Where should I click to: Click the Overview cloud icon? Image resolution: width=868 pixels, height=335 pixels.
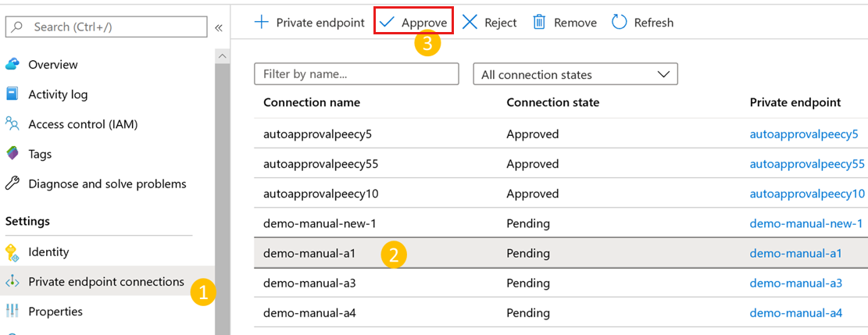click(13, 65)
